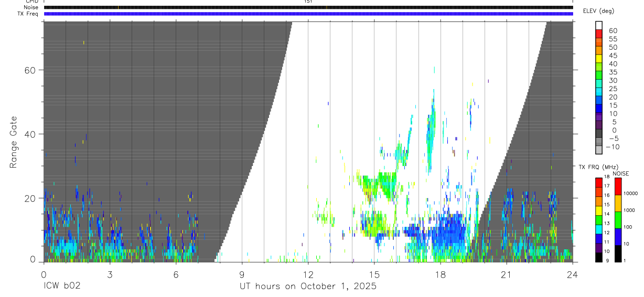
Task: Select the white top segment of ELEV colorbar
Action: pyautogui.click(x=599, y=25)
